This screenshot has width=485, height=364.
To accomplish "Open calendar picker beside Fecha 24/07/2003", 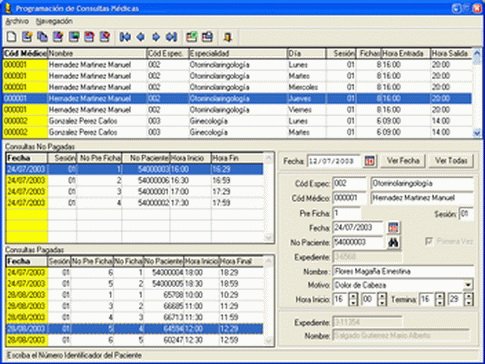I will pyautogui.click(x=394, y=228).
